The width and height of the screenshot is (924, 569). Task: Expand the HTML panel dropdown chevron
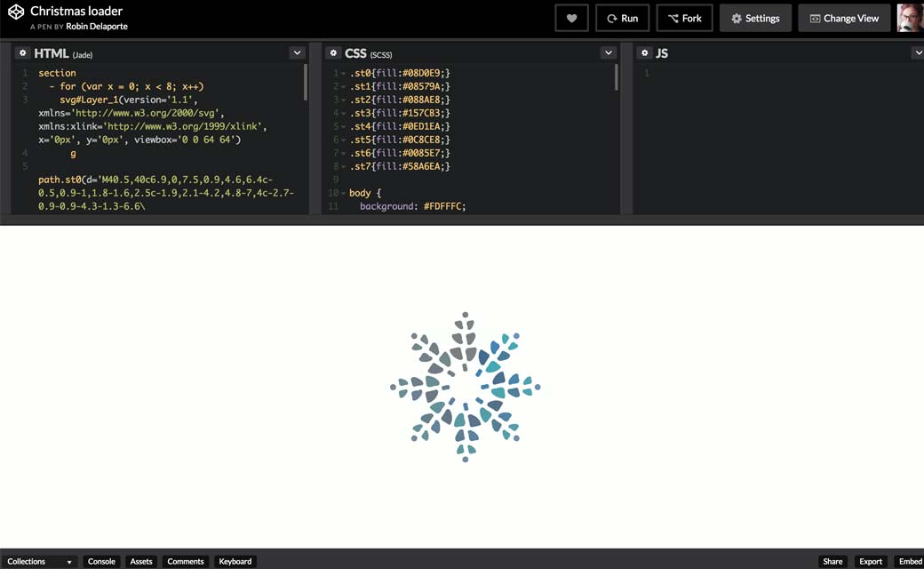(x=297, y=53)
